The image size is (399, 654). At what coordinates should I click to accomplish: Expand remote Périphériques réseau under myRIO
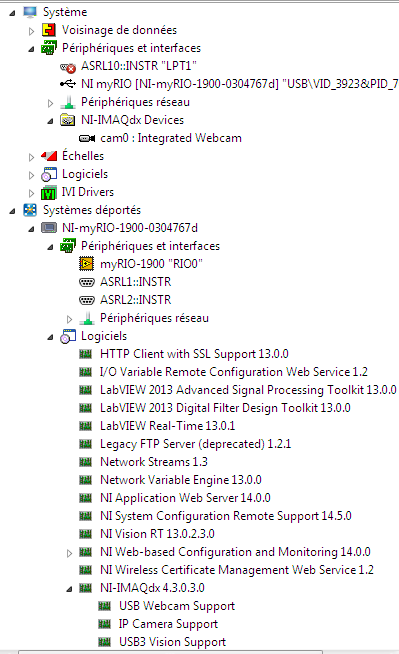pyautogui.click(x=69, y=319)
